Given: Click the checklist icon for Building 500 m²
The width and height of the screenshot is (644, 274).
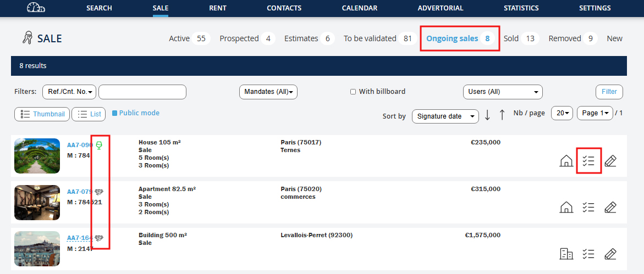Looking at the screenshot, I should pos(588,254).
